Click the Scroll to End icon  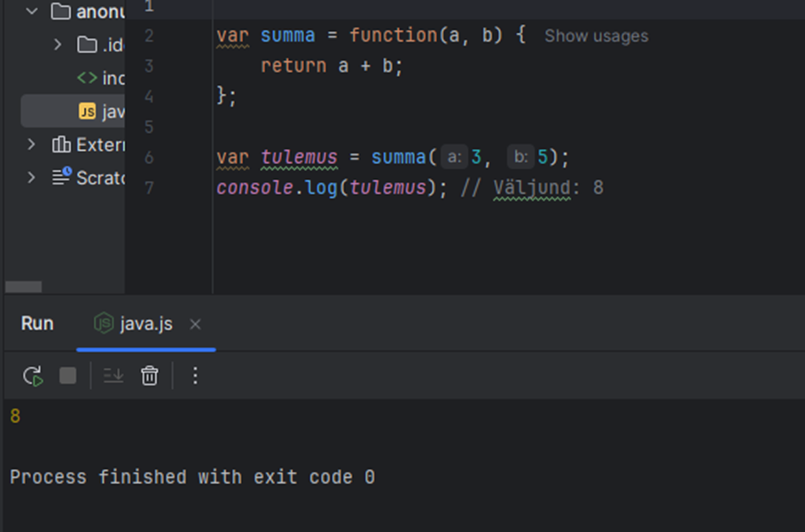113,376
